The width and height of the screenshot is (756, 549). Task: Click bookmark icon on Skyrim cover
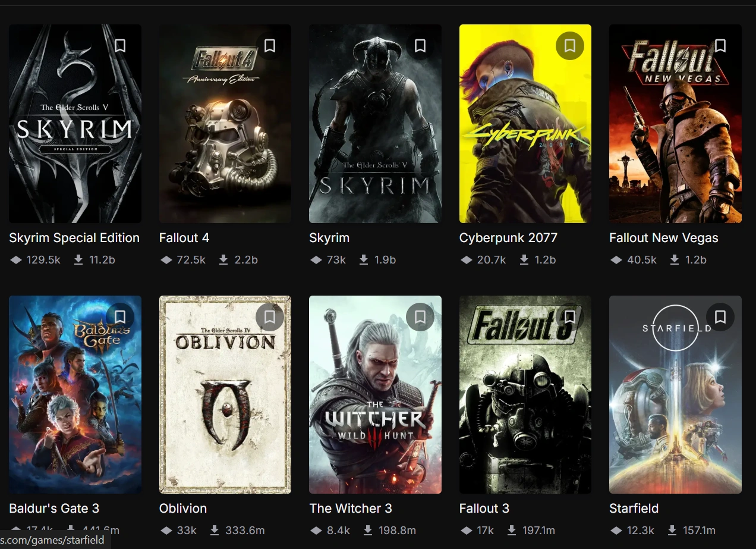coord(420,46)
